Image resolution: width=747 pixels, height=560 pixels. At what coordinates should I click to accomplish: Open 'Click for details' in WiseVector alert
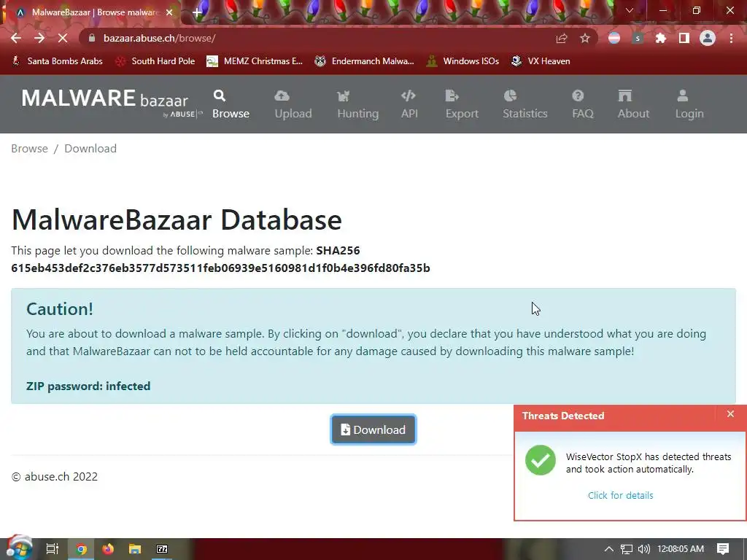tap(620, 495)
